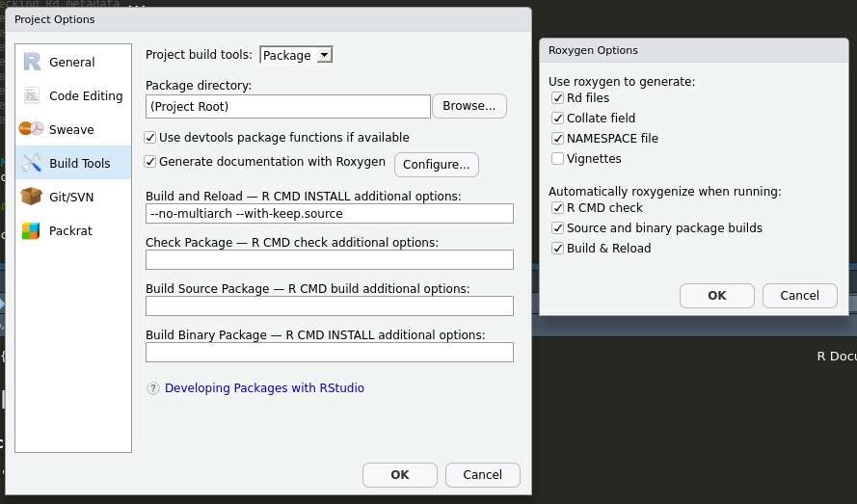Disable Generate documentation with Roxygen
Viewport: 857px width, 504px height.
[150, 162]
